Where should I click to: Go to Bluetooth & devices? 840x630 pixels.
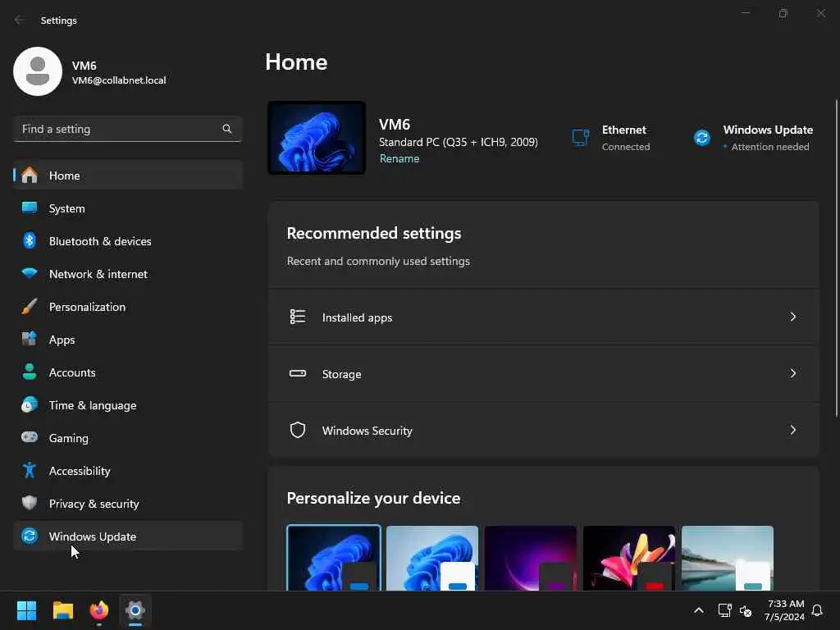coord(128,241)
